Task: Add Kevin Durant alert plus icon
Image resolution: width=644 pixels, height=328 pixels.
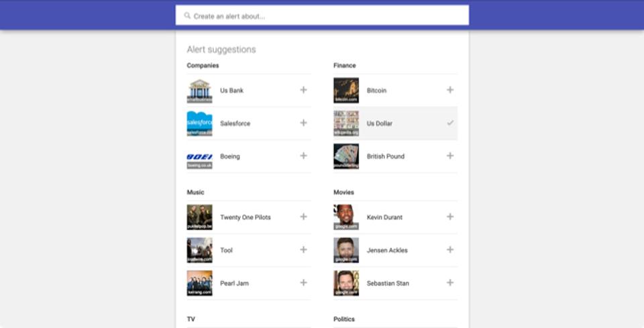Action: click(450, 217)
